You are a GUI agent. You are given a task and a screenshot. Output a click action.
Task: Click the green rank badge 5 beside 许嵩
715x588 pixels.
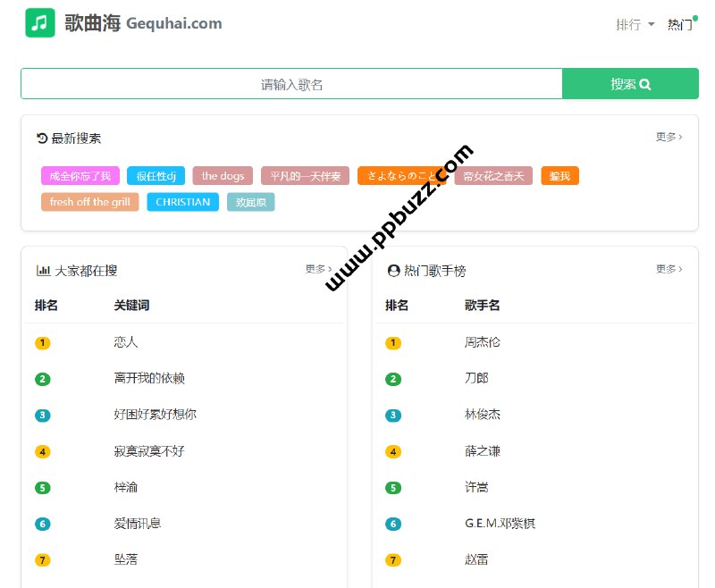[393, 487]
